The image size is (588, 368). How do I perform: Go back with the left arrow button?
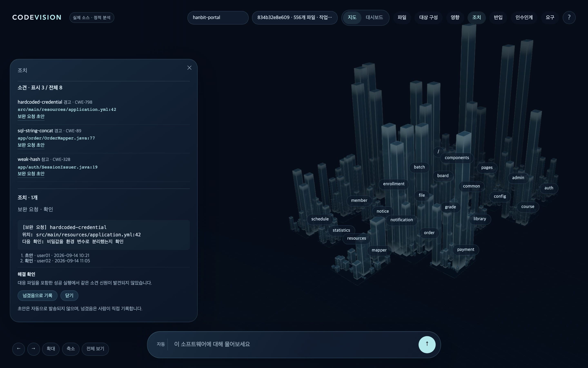[18, 349]
